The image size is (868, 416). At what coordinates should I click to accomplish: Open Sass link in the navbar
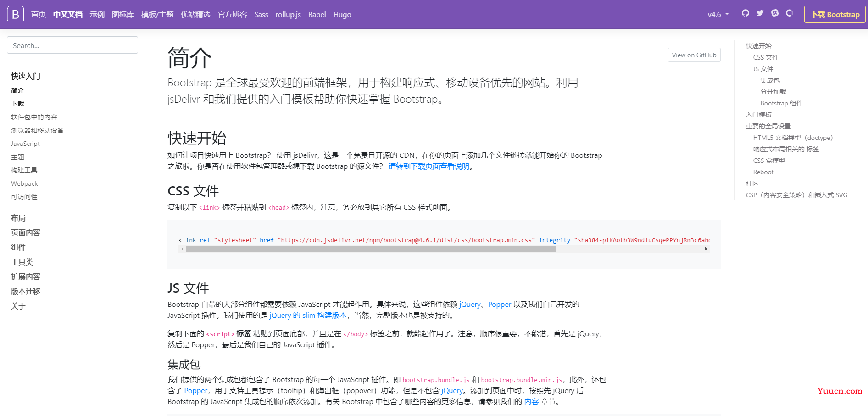[x=261, y=14]
